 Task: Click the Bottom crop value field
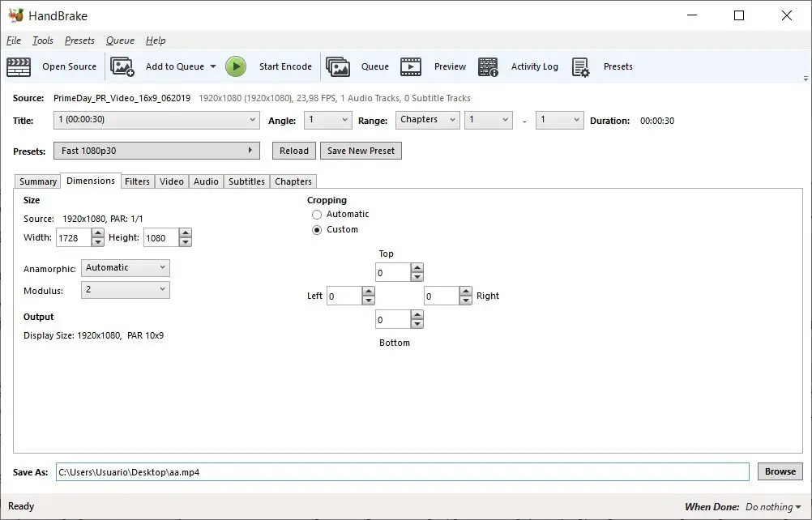(x=393, y=319)
